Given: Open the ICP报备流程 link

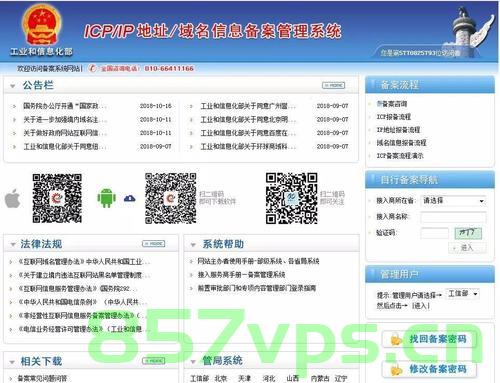Looking at the screenshot, I should click(x=394, y=117).
